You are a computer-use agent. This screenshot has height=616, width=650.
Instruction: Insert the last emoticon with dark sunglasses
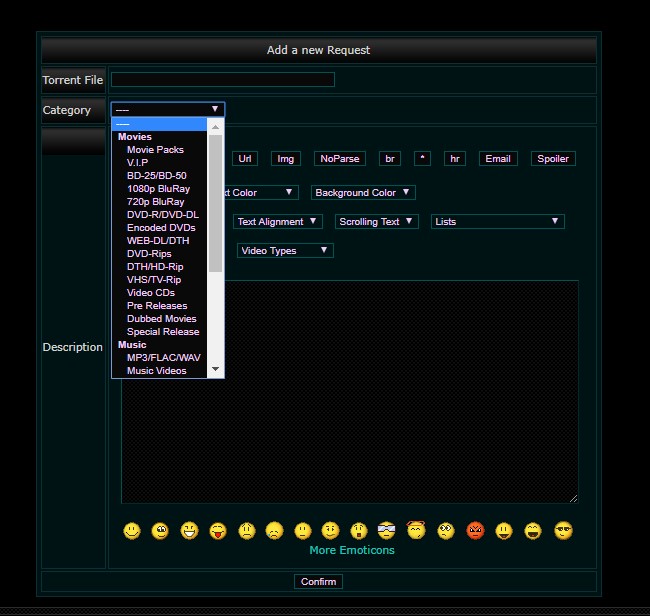pyautogui.click(x=563, y=531)
